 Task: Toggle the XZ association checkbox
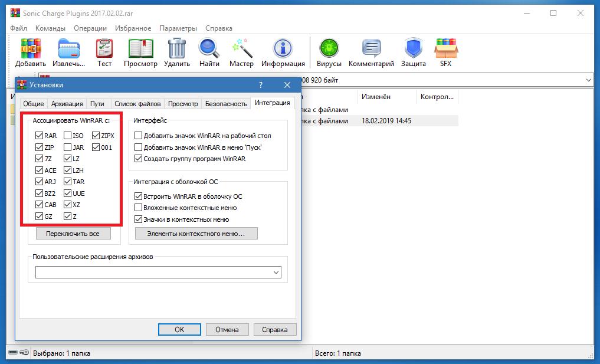[x=68, y=204]
